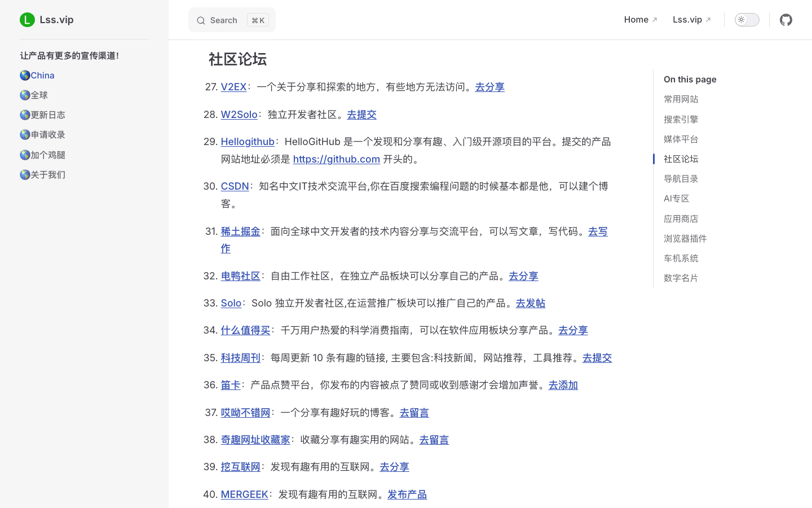This screenshot has width=812, height=508.
Task: Click the green Lss.vip logo icon
Action: (x=27, y=19)
